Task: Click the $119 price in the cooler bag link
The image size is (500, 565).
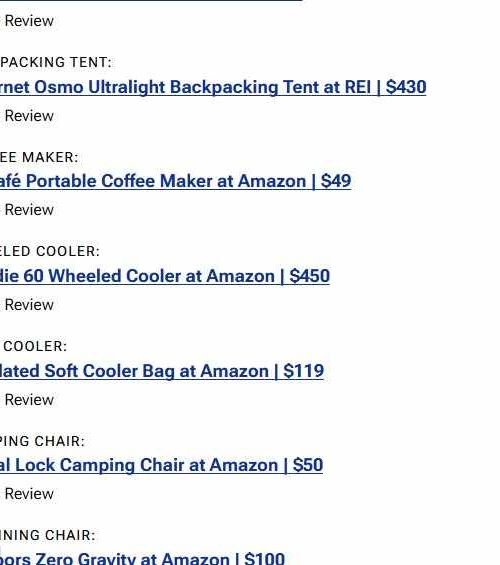Action: coord(304,371)
